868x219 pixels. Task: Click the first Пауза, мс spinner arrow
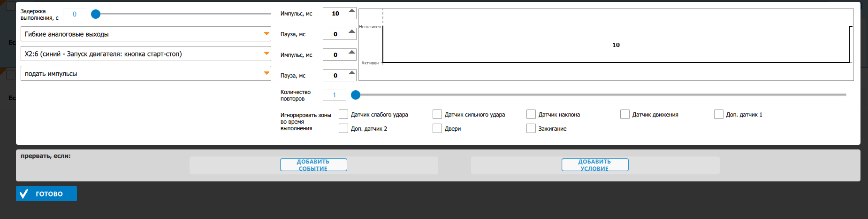point(351,31)
